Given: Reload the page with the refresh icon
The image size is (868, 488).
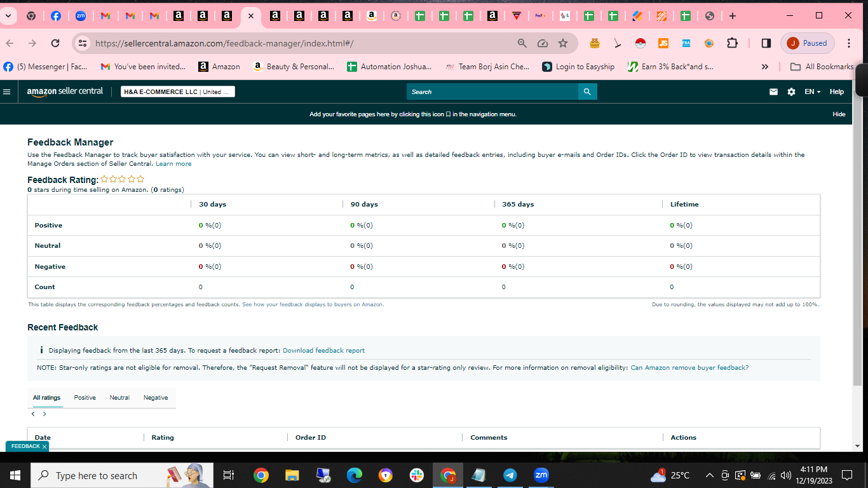Looking at the screenshot, I should (55, 43).
